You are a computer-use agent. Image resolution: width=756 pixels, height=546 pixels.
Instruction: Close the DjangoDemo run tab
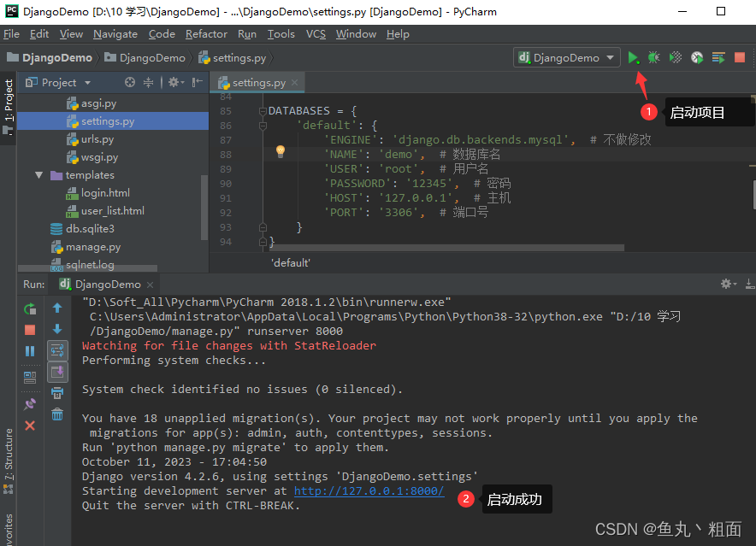(150, 285)
